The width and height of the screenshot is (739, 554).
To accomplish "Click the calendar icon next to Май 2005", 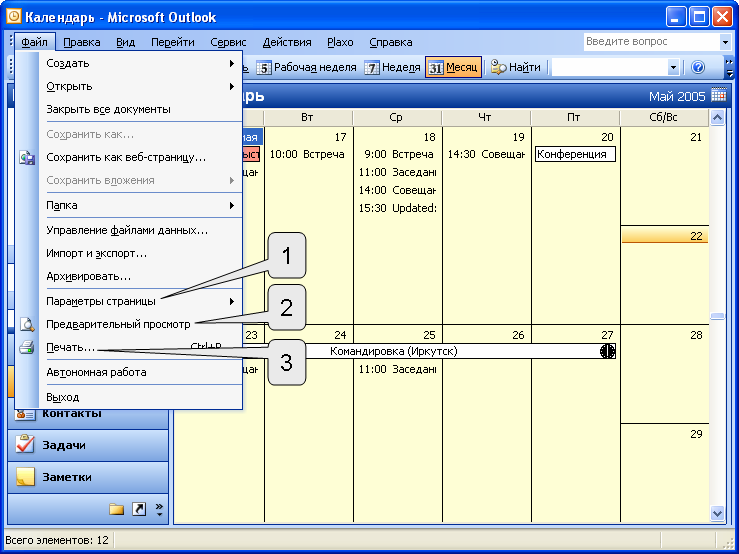I will pos(719,95).
